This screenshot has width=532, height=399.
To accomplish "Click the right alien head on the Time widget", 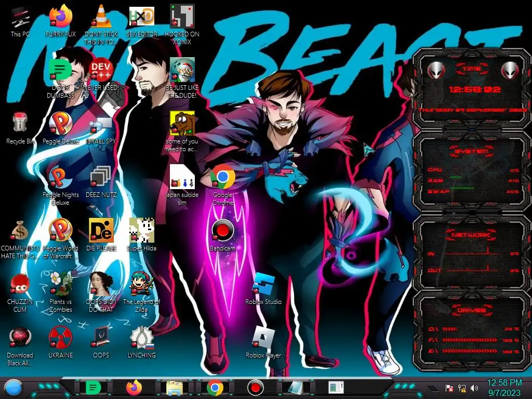I will click(510, 70).
